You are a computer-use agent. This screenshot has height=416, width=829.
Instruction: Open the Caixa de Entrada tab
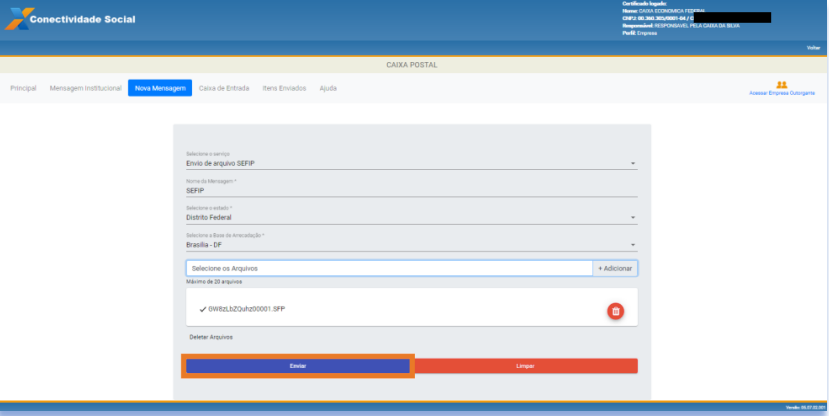(x=224, y=88)
